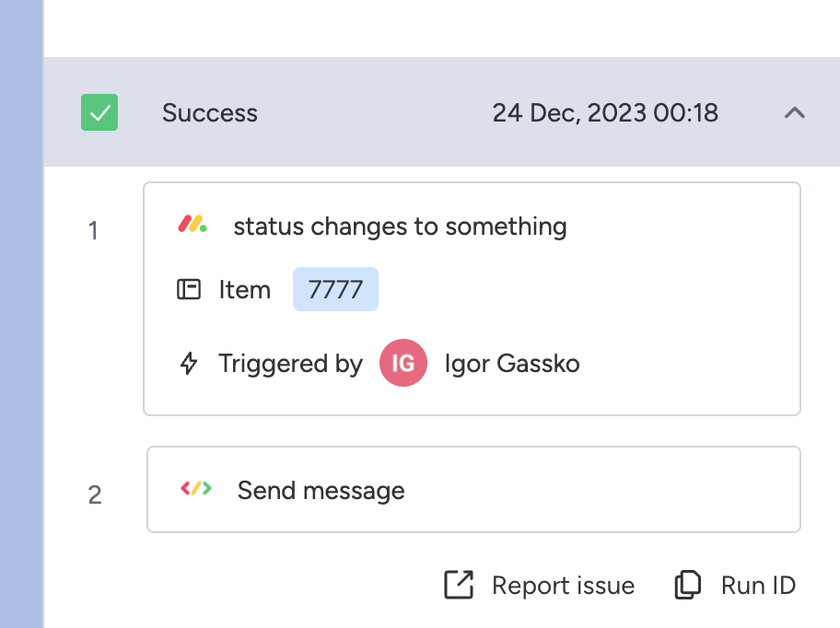Image resolution: width=840 pixels, height=628 pixels.
Task: Click the green Success checkmark icon
Action: pos(99,112)
